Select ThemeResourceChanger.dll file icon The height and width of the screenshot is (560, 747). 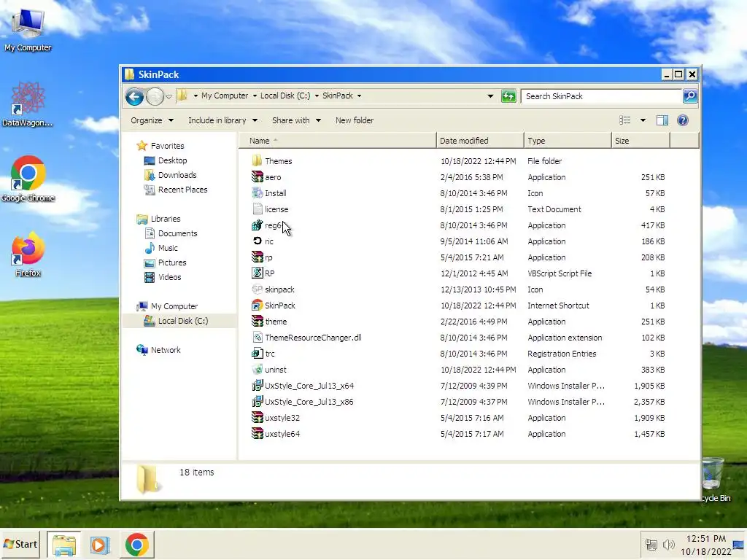pyautogui.click(x=258, y=338)
